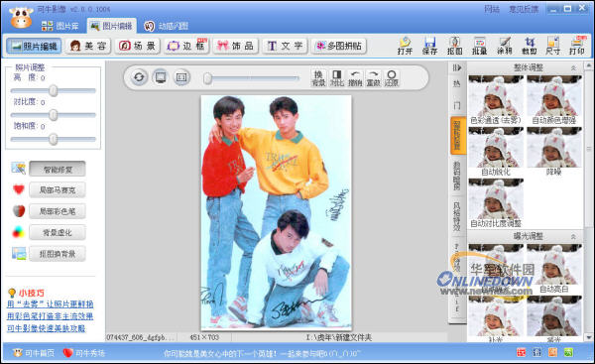The height and width of the screenshot is (364, 595).
Task: Collapse the 整体调整 section chevron
Action: tap(573, 68)
